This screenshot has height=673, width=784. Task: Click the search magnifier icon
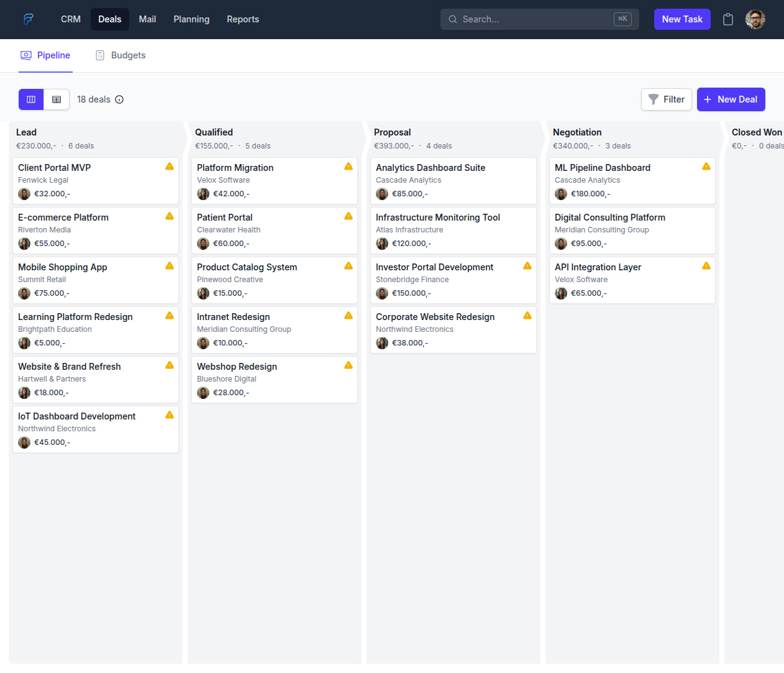(x=452, y=19)
